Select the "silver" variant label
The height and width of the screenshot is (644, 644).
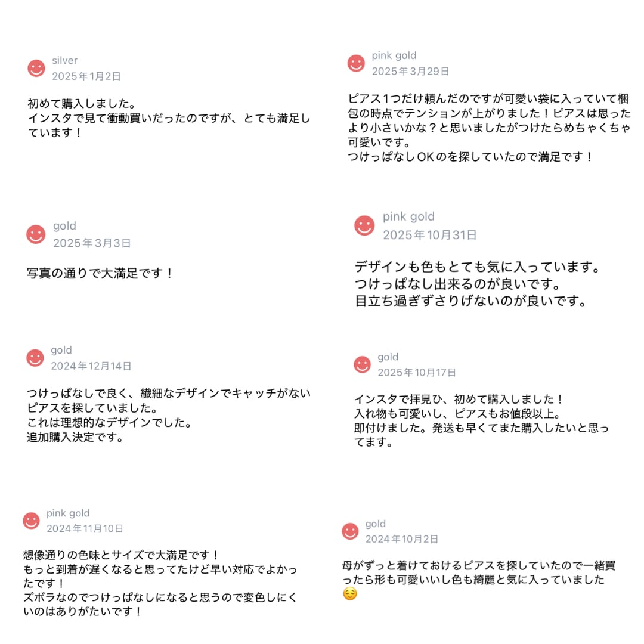point(64,60)
